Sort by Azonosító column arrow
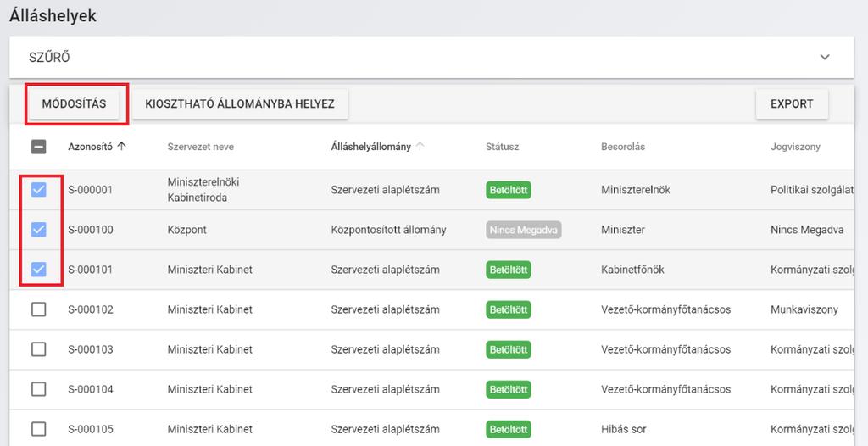Image resolution: width=868 pixels, height=446 pixels. (x=122, y=147)
